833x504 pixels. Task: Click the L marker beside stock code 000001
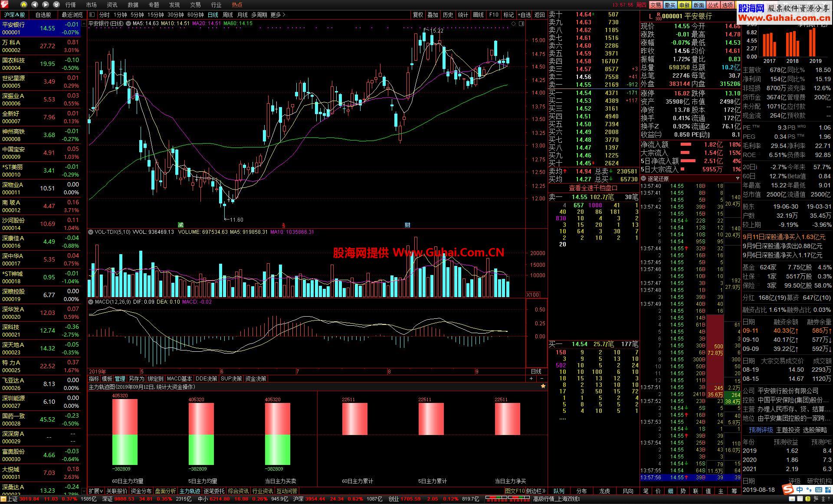pos(650,16)
